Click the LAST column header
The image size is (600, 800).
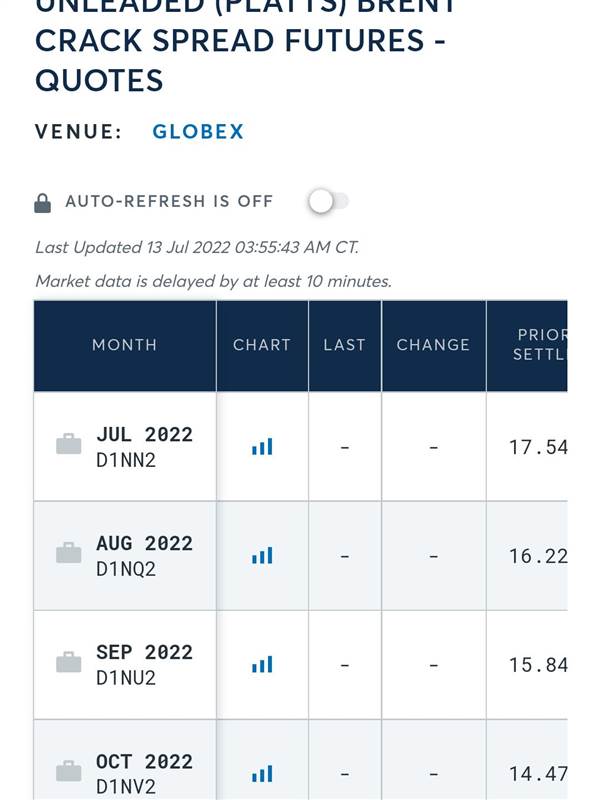click(345, 345)
